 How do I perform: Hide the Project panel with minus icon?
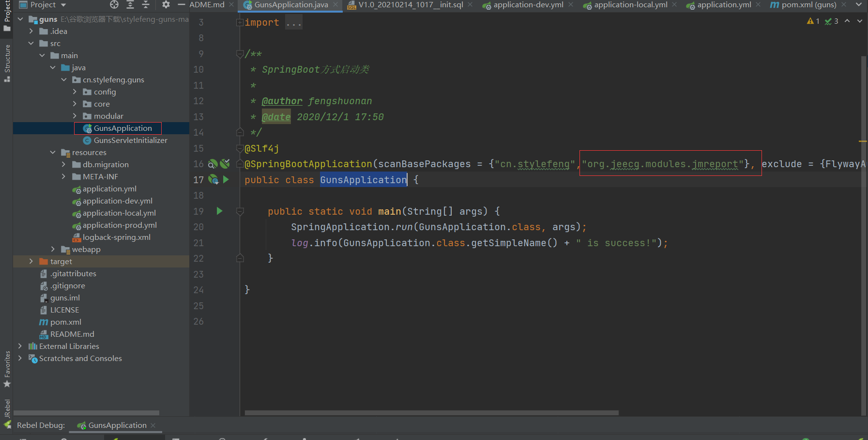point(182,5)
